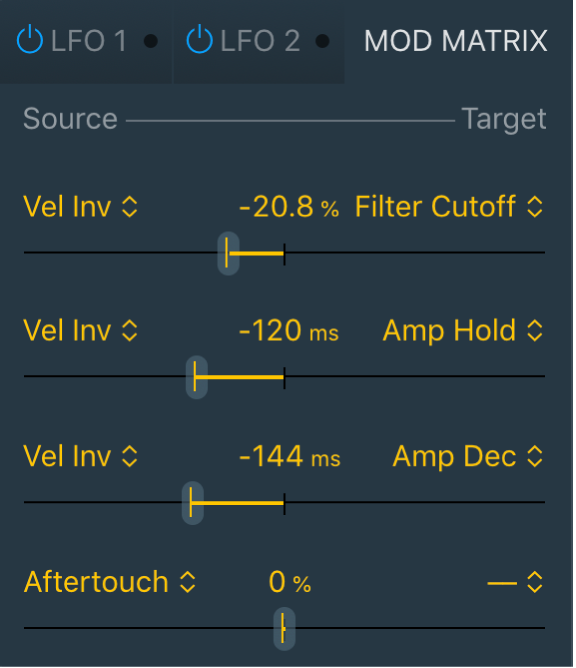
Task: Click the Filter Cutoff amount slider handle
Action: pos(228,253)
